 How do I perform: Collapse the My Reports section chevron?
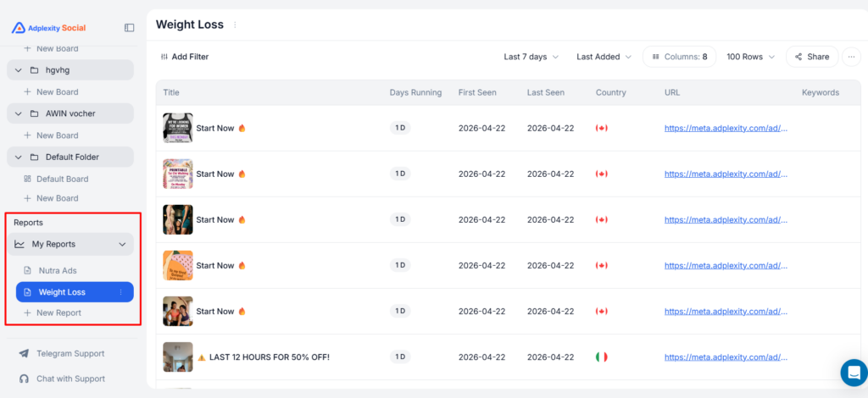122,244
